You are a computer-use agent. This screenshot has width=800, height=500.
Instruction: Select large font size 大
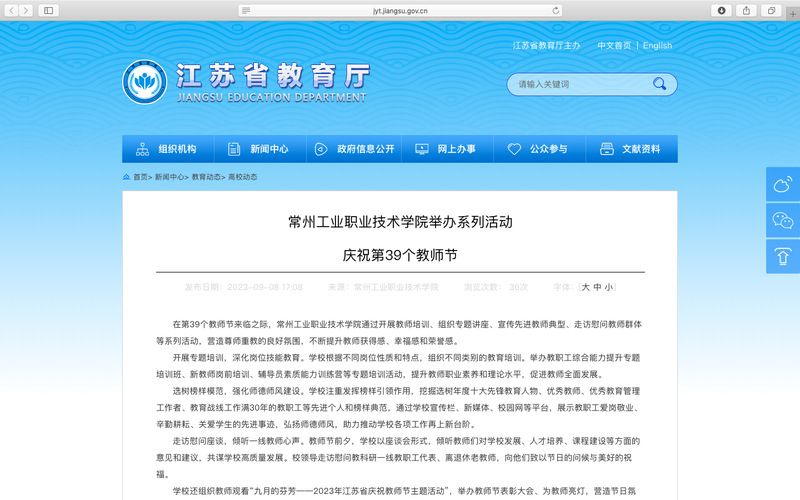[586, 287]
